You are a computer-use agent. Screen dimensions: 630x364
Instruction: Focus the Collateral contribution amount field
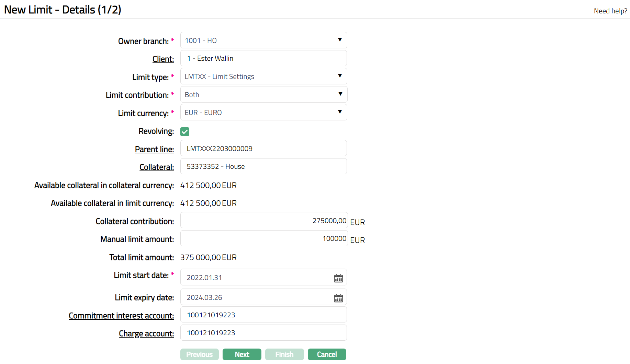point(263,220)
